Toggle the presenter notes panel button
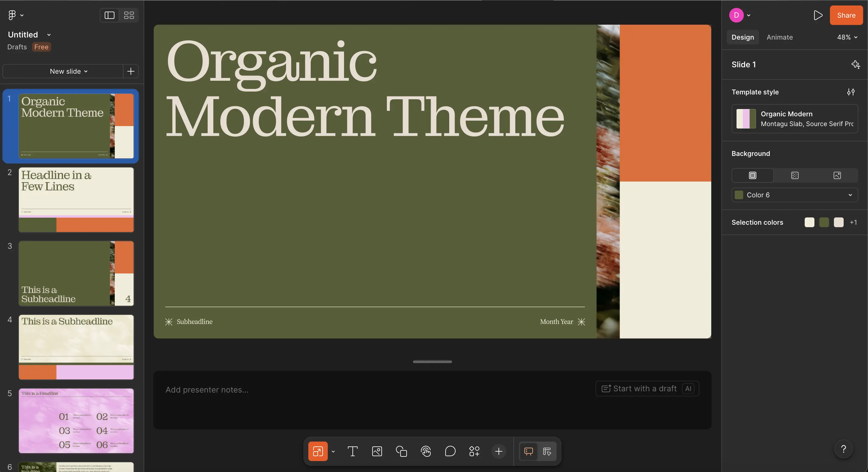 [528, 451]
